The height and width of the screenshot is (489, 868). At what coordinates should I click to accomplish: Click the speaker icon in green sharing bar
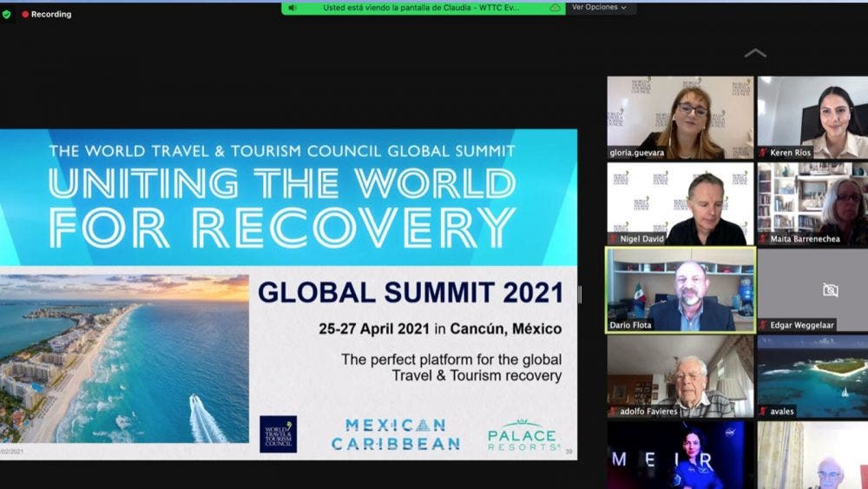pos(293,8)
